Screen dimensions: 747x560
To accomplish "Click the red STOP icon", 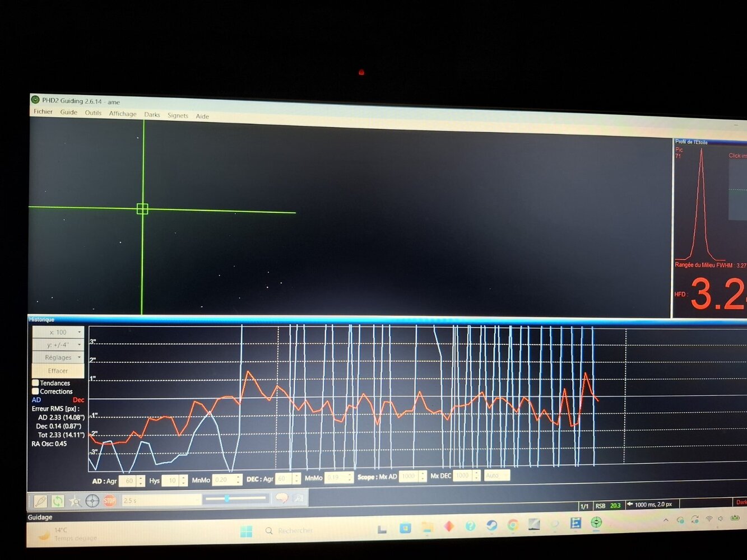I will coord(110,500).
